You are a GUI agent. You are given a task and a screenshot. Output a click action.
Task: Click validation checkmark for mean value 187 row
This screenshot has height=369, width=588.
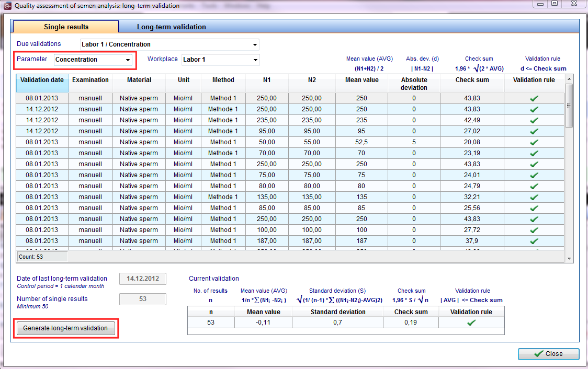click(x=534, y=241)
